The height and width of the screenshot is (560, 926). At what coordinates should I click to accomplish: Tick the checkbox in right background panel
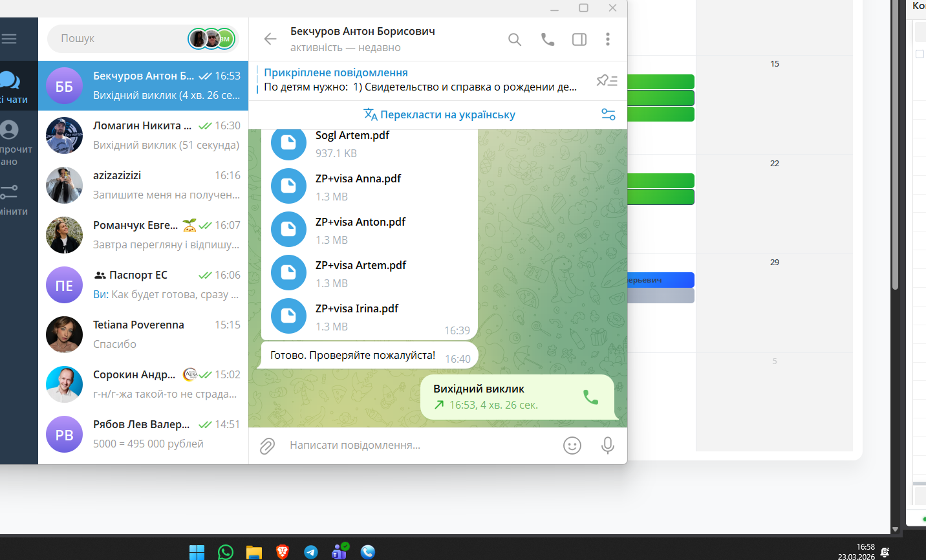(x=920, y=54)
